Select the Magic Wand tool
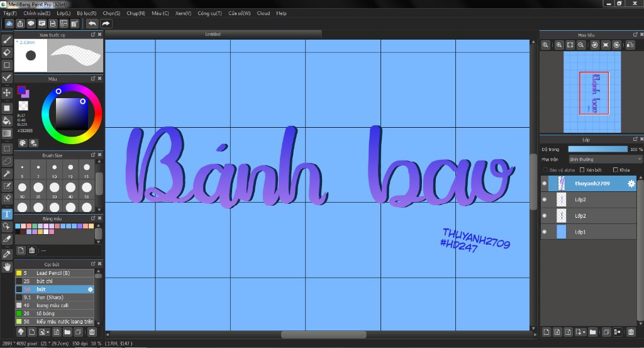The image size is (644, 348). [6, 174]
